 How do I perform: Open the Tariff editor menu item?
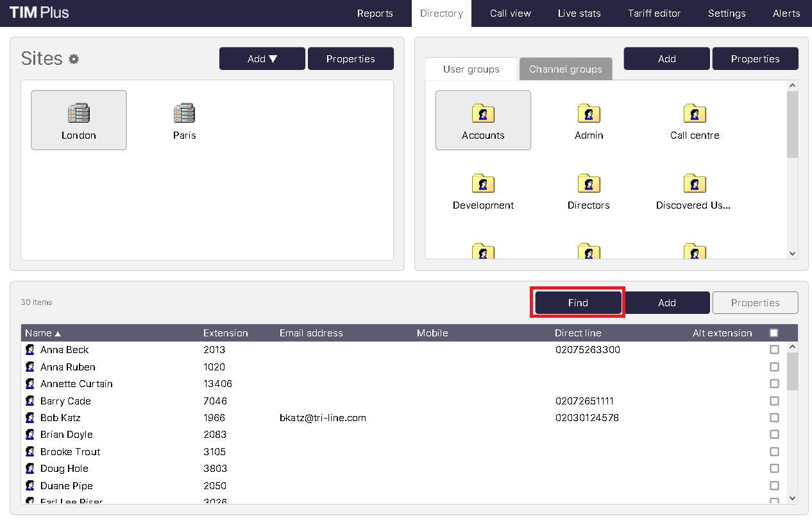(654, 13)
